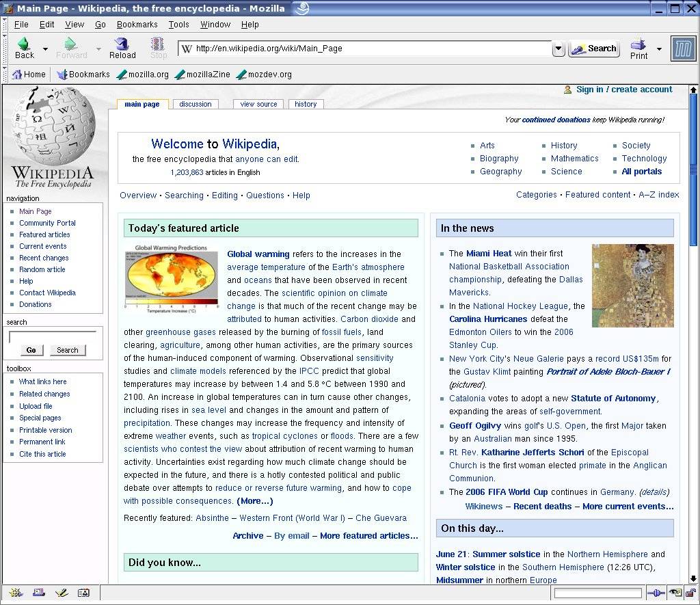Click the All portals link

coord(641,172)
